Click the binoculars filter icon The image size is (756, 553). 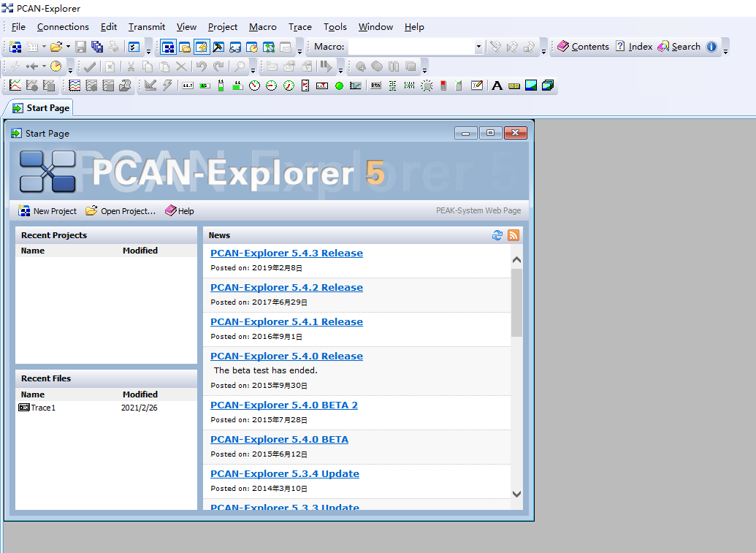pos(235,46)
